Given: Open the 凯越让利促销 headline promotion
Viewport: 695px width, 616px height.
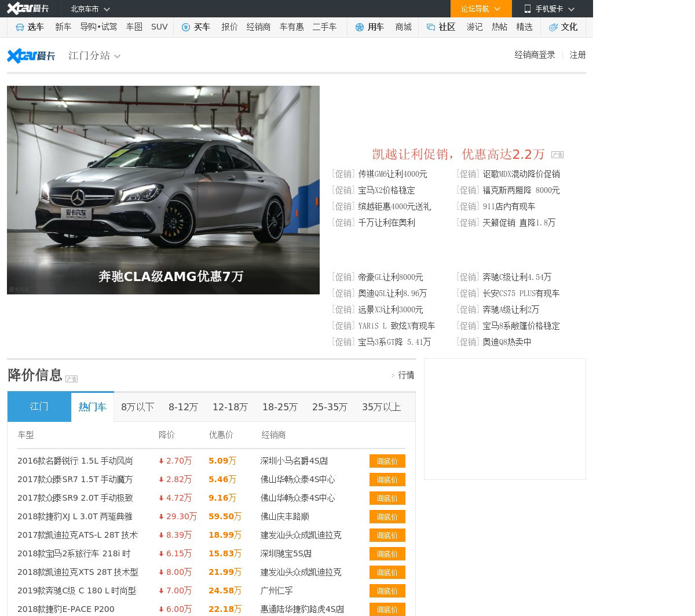Looking at the screenshot, I should (458, 154).
